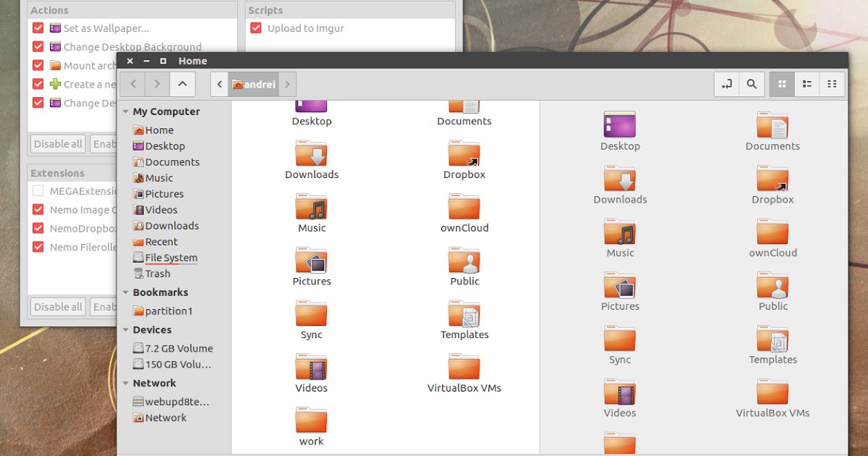Open the work folder
The width and height of the screenshot is (868, 456).
point(312,427)
